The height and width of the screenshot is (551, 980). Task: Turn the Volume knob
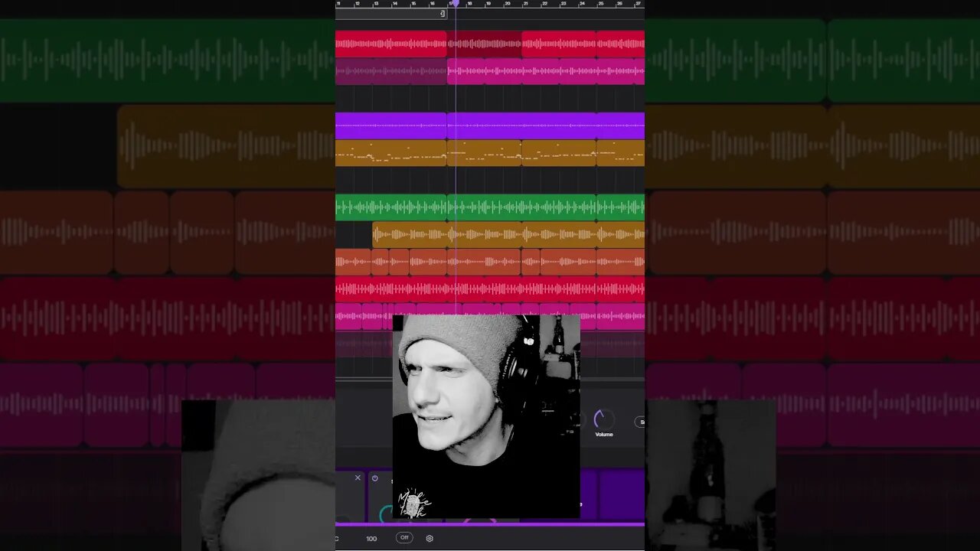tap(603, 419)
